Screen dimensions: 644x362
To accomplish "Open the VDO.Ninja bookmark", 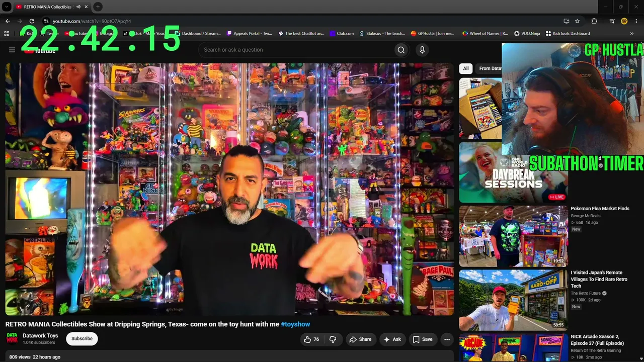I will (x=527, y=34).
